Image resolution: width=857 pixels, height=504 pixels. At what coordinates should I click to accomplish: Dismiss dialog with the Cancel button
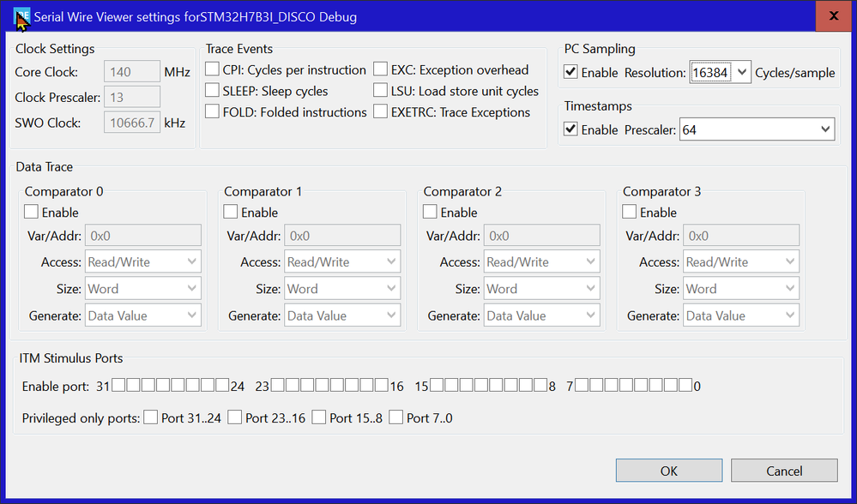(784, 471)
